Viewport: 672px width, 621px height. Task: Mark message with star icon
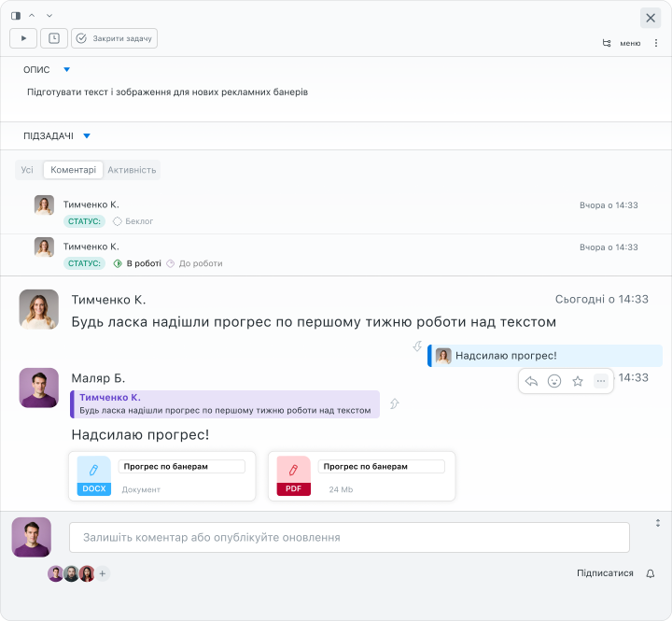point(578,381)
